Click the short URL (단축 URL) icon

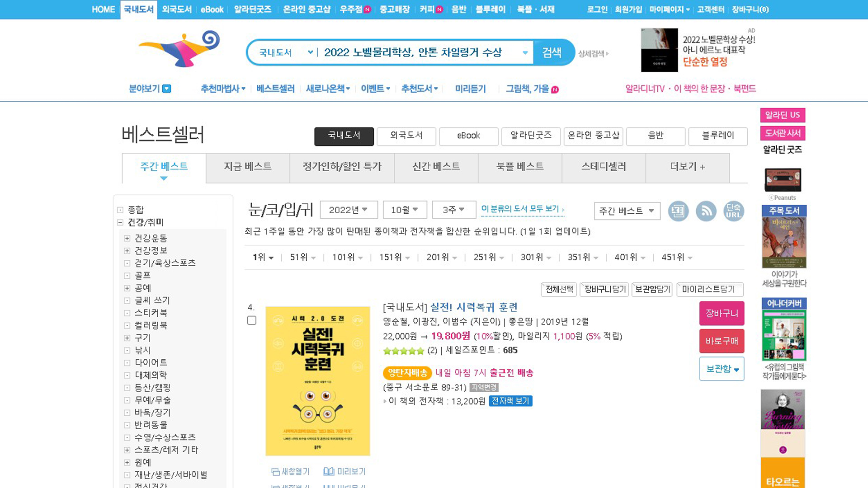pyautogui.click(x=733, y=211)
